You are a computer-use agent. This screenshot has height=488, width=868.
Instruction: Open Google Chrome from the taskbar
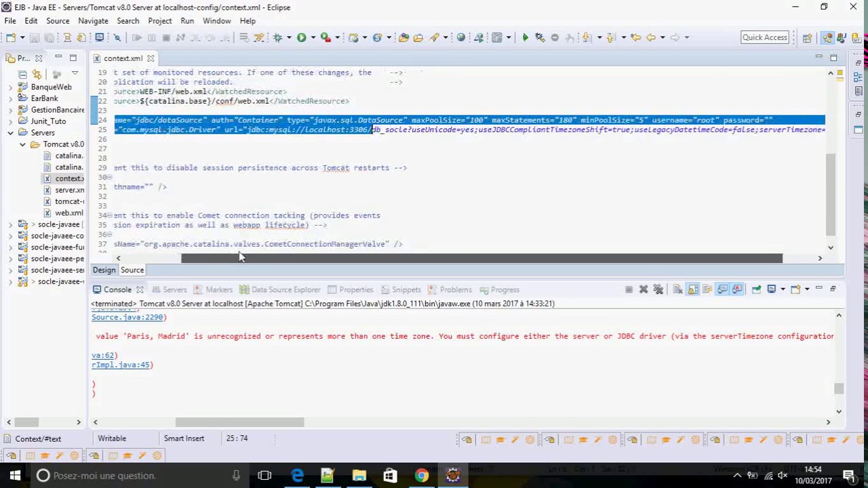(421, 475)
